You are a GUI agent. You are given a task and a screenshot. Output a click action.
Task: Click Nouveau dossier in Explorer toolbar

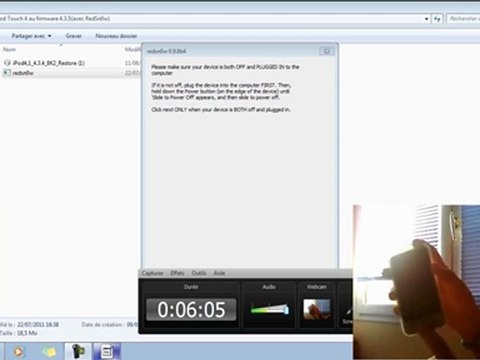pos(116,36)
